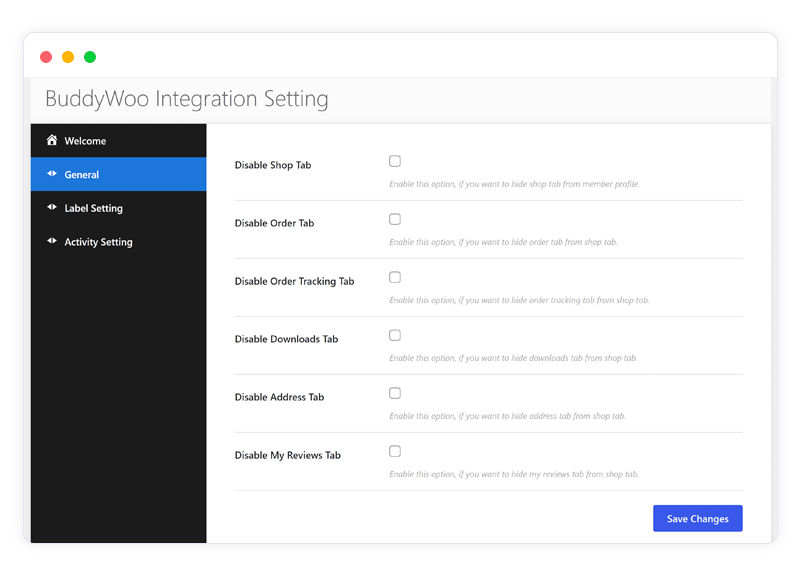Go to the Activity Setting tab
Viewport: 800px width, 574px height.
point(98,242)
